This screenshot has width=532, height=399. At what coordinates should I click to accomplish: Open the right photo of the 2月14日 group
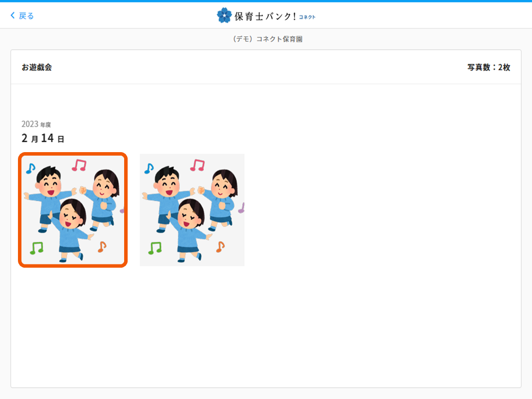pos(192,209)
